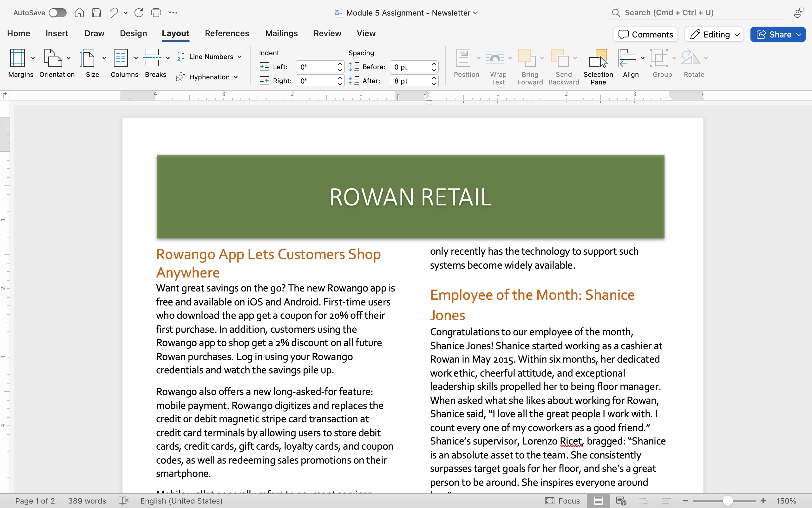Click the Bring Forward icon
This screenshot has height=508, width=812.
click(x=527, y=58)
